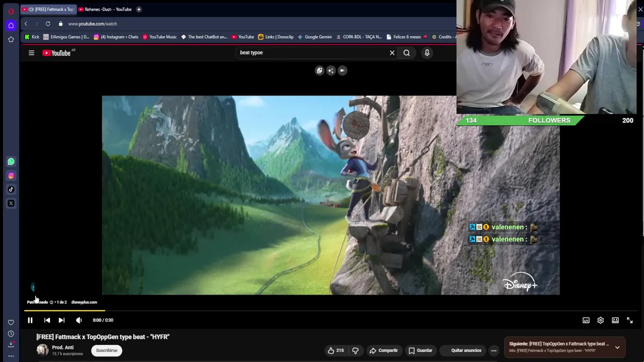Open the Opera sidebar home icon

pyautogui.click(x=11, y=26)
